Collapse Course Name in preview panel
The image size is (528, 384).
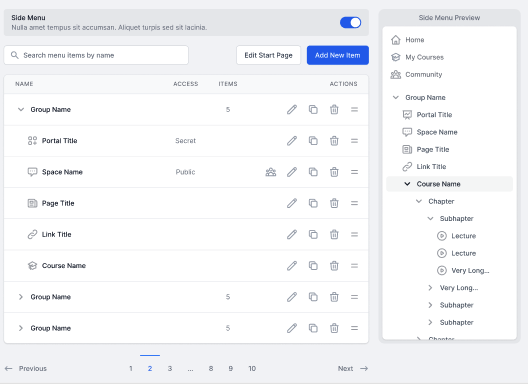coord(407,184)
